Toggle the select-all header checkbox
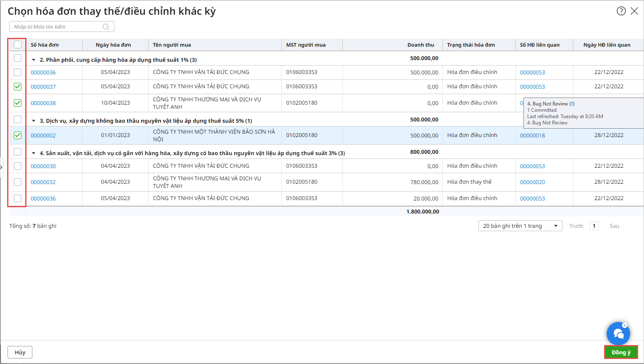The width and height of the screenshot is (644, 364). [x=18, y=45]
